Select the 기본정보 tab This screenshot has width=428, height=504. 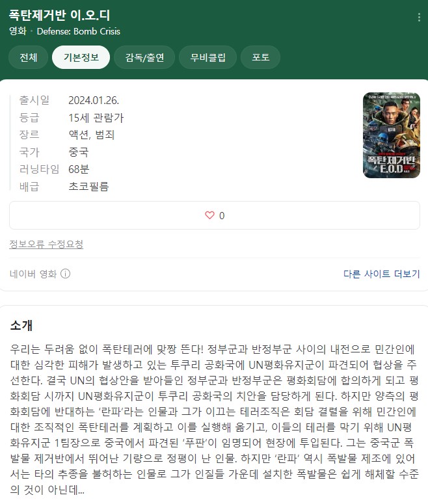[x=81, y=57]
